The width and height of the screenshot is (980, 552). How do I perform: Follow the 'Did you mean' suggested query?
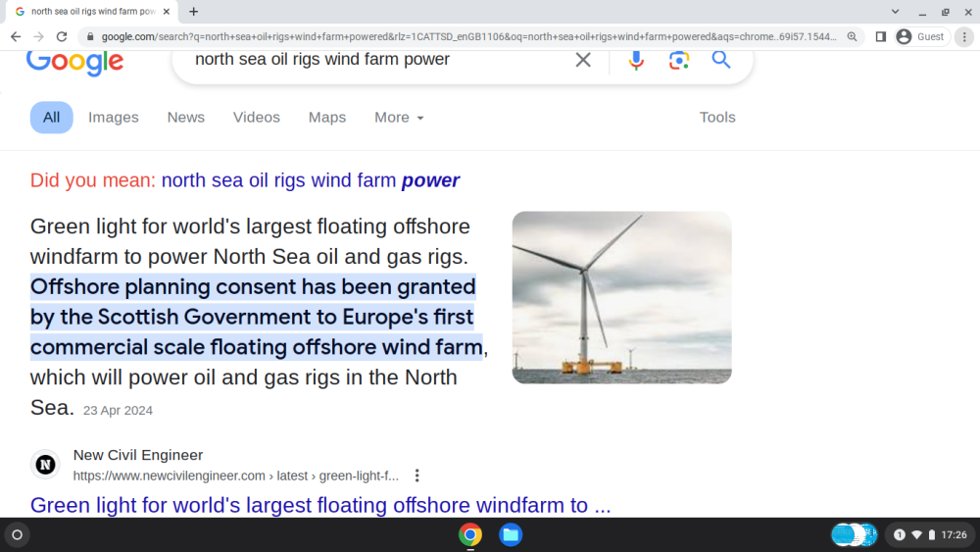point(311,180)
